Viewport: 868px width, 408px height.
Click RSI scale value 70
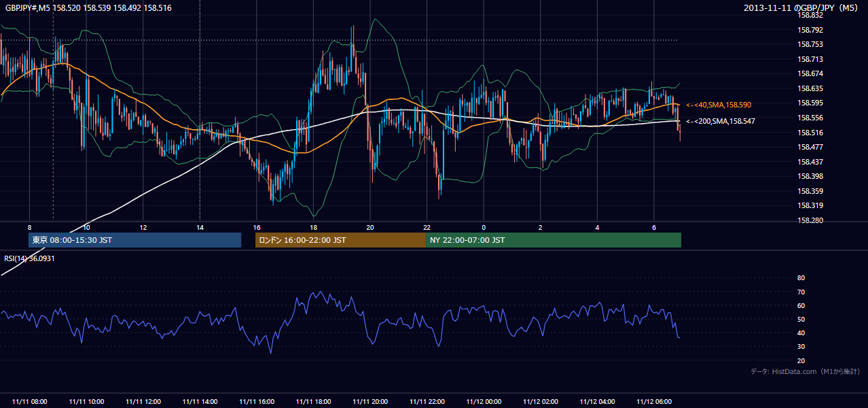click(x=801, y=292)
